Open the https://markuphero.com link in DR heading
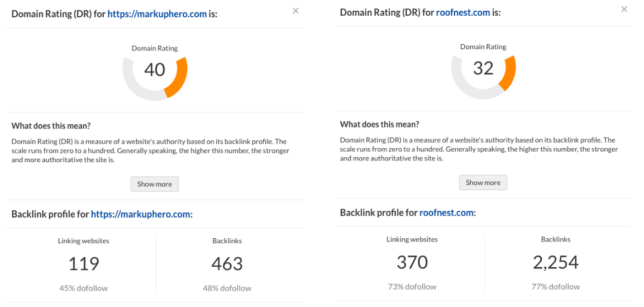This screenshot has height=307, width=644. (157, 14)
